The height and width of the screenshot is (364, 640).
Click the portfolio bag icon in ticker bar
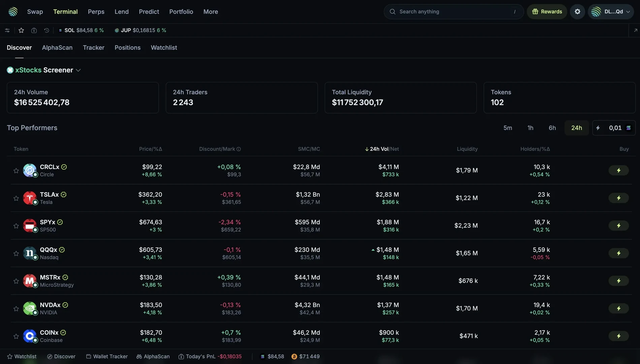34,30
